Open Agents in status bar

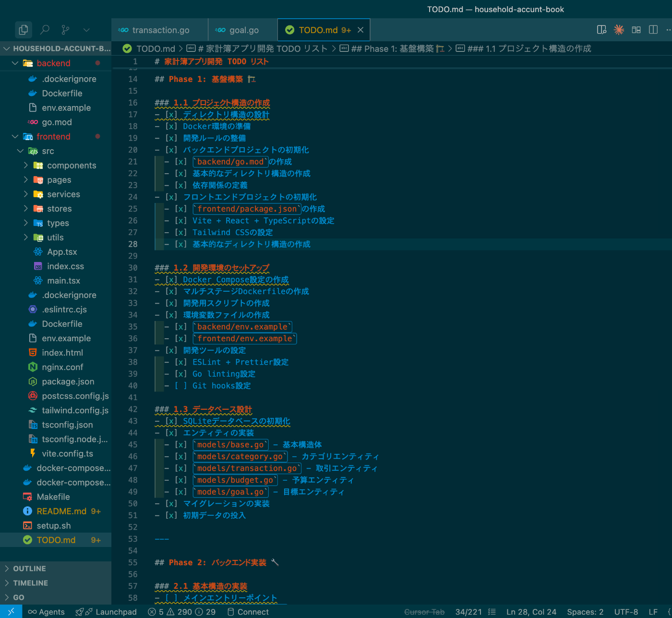coord(46,612)
